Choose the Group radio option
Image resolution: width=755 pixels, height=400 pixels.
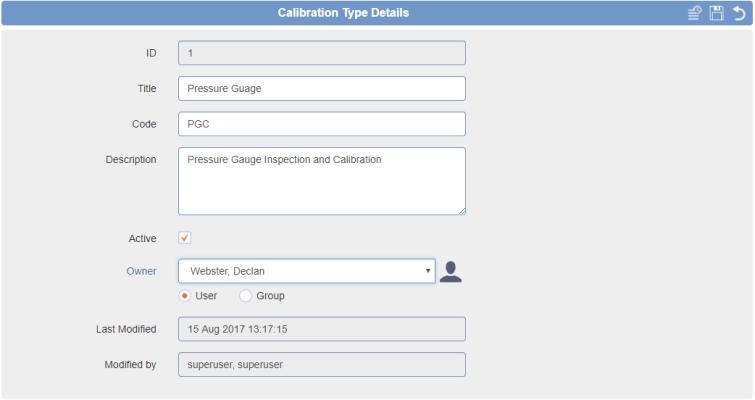[246, 296]
